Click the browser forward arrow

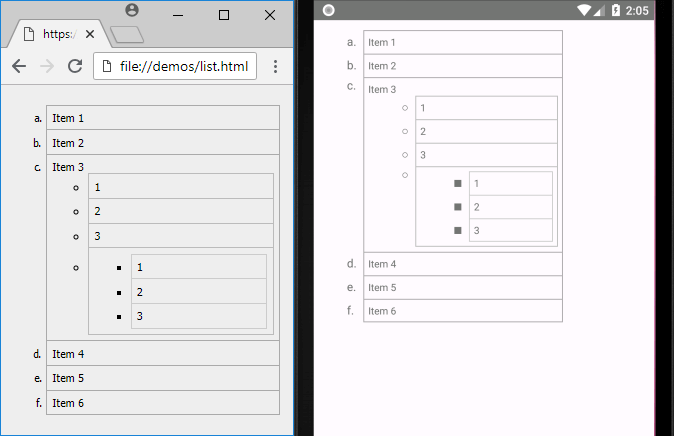click(47, 66)
